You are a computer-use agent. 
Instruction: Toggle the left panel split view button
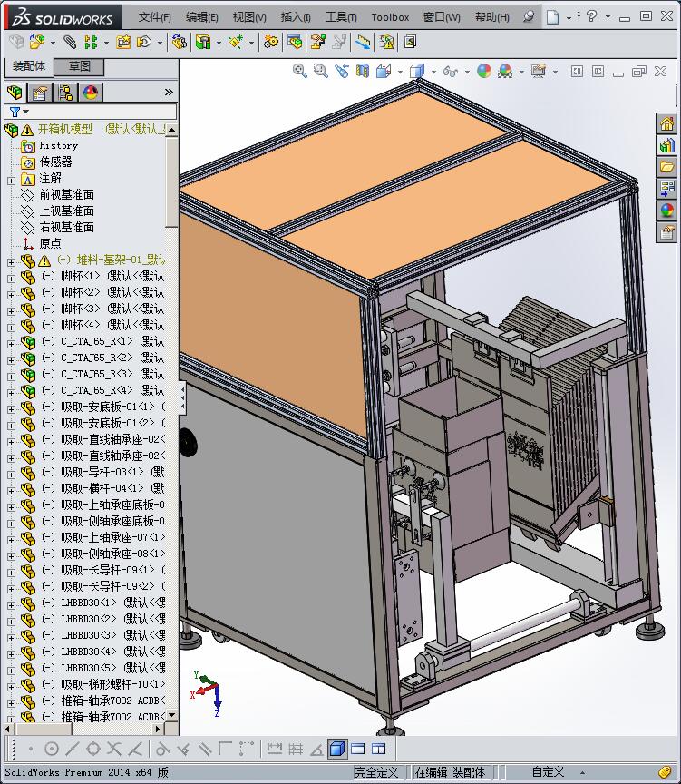[x=577, y=72]
